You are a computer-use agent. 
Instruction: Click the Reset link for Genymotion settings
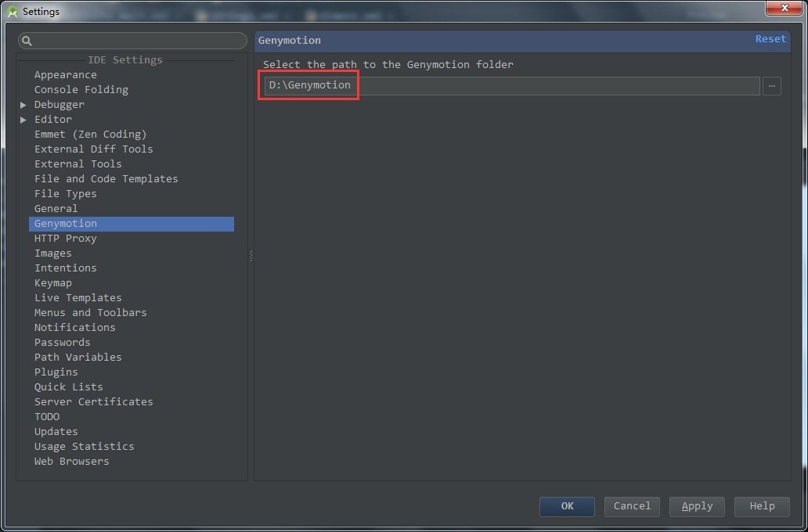click(x=770, y=39)
